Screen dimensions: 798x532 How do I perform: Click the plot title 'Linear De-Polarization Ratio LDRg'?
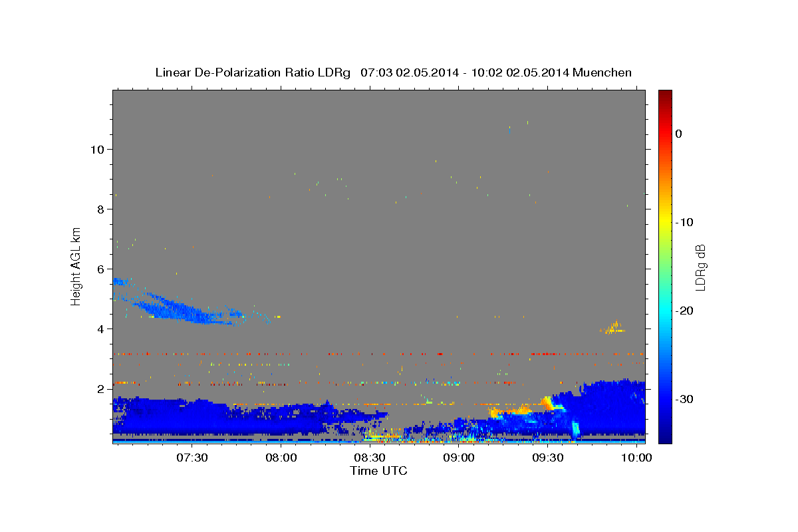pyautogui.click(x=252, y=72)
